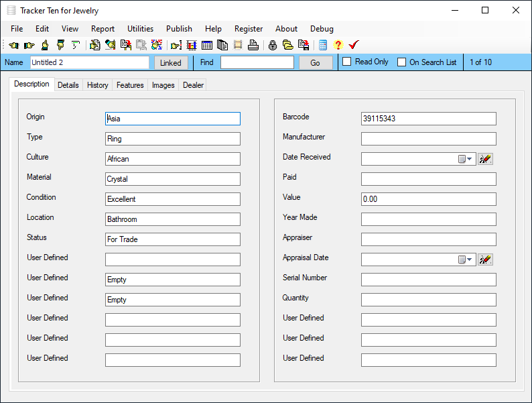Screen dimensions: 532x403
Task: Click the hand with marker edit icon
Action: coord(110,45)
